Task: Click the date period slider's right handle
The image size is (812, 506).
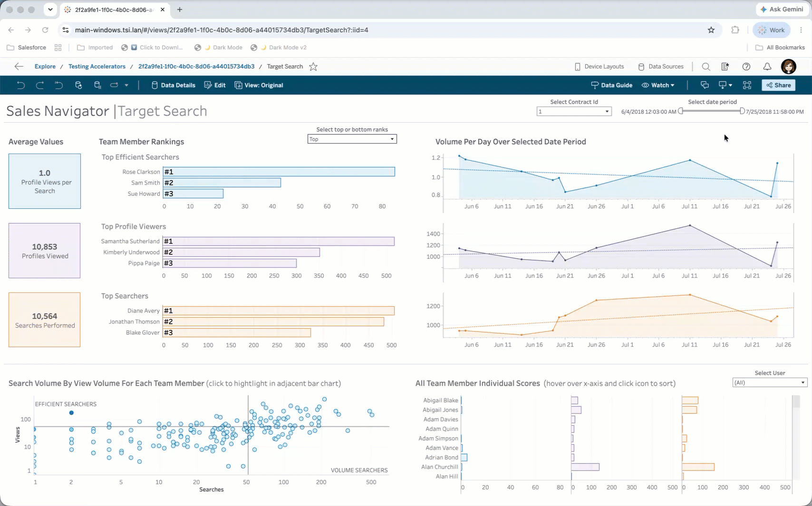Action: [x=742, y=111]
